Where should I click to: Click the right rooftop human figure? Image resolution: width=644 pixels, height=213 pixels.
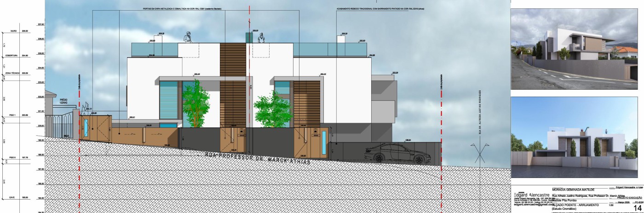(262, 38)
